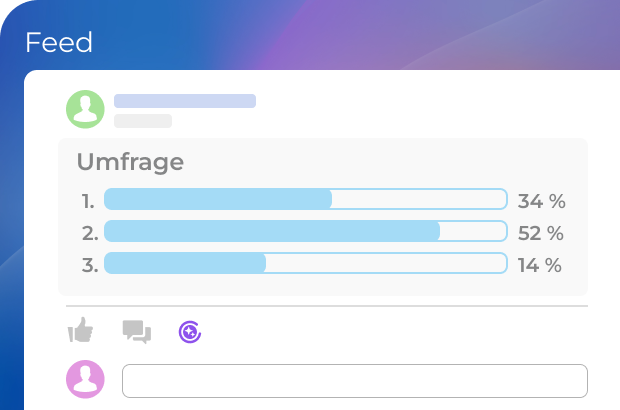Click the "14 %" result label
The width and height of the screenshot is (620, 410).
[x=540, y=265]
